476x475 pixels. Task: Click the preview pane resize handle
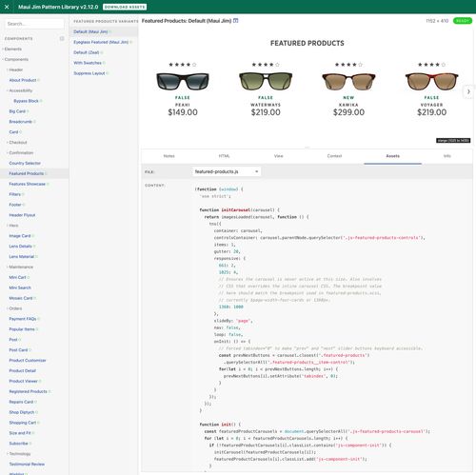point(307,148)
